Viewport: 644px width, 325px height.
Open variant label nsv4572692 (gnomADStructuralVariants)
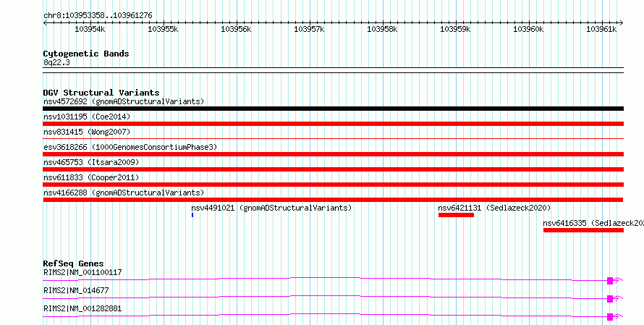tap(124, 101)
